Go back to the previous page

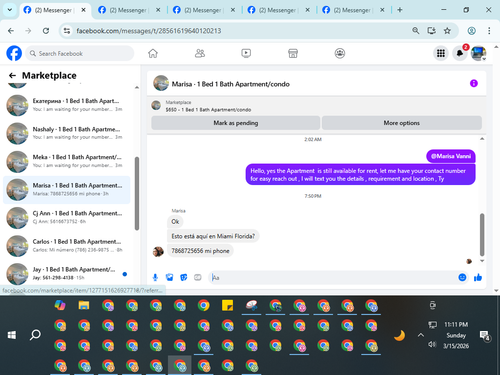[x=11, y=31]
